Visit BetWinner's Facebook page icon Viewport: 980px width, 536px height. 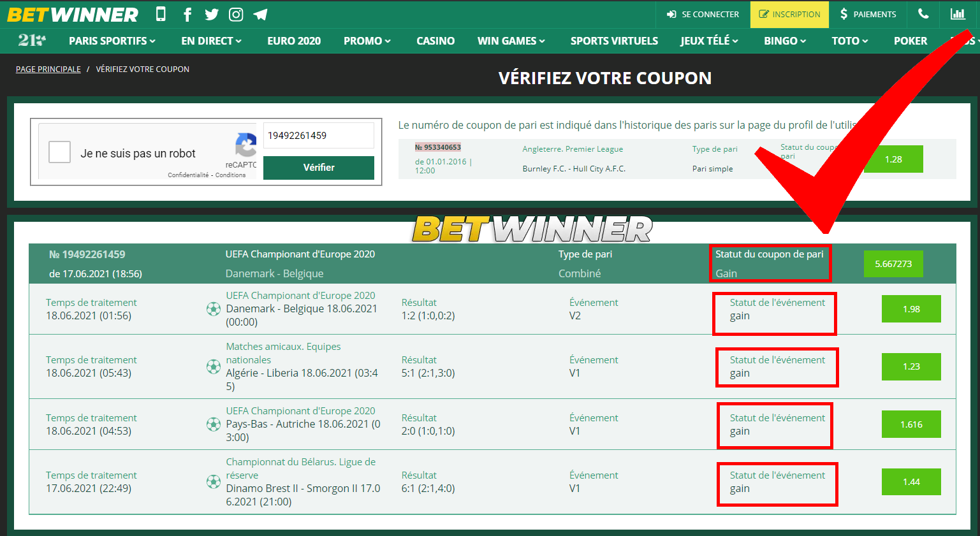[187, 14]
